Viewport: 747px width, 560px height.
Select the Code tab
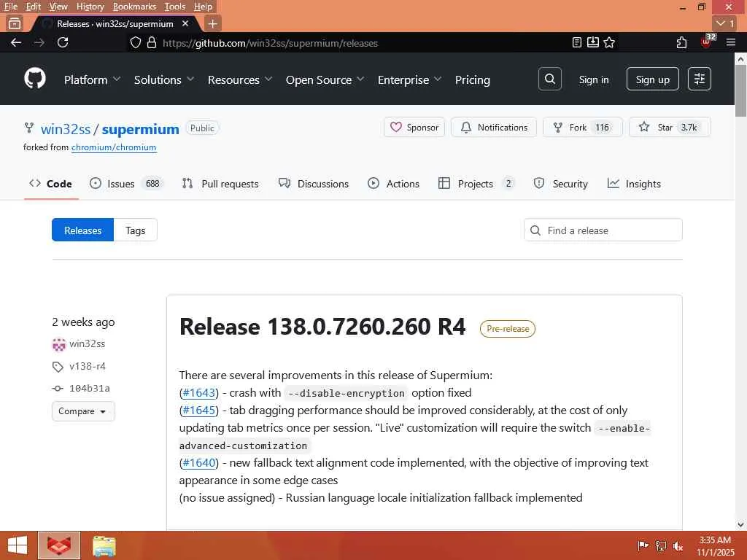pyautogui.click(x=50, y=184)
